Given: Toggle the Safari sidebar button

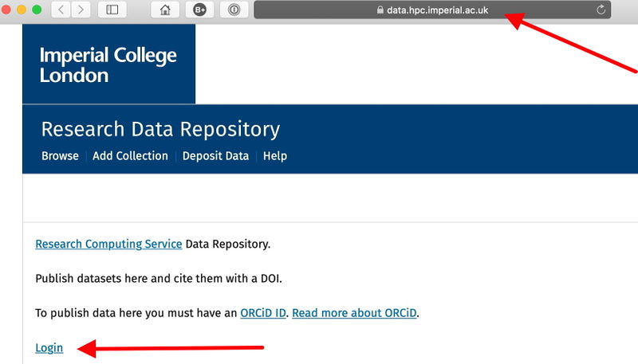Looking at the screenshot, I should pos(112,10).
